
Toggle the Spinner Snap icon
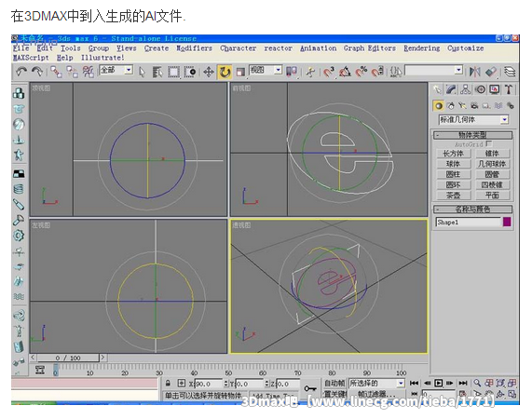(x=377, y=72)
